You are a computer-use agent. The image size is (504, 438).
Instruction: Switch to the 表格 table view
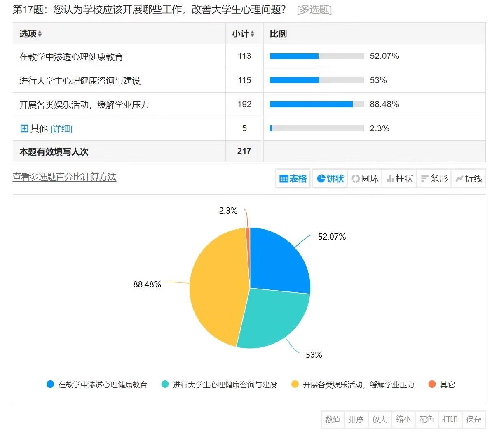tap(293, 179)
